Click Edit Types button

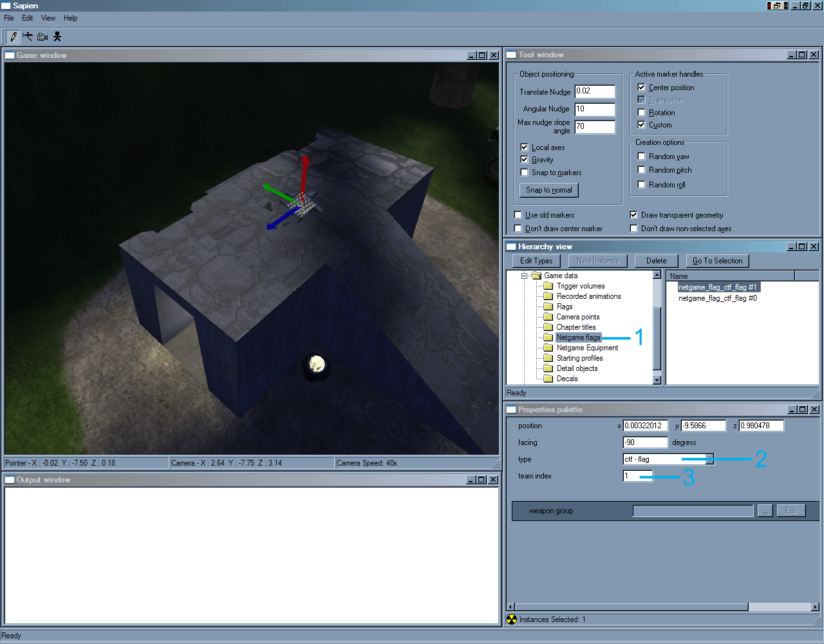click(536, 261)
